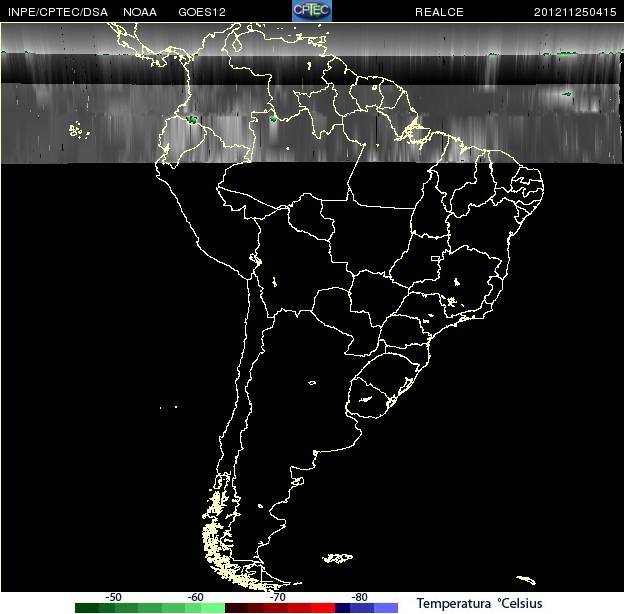Click the Temperatura °Celsius legend title

point(479,603)
